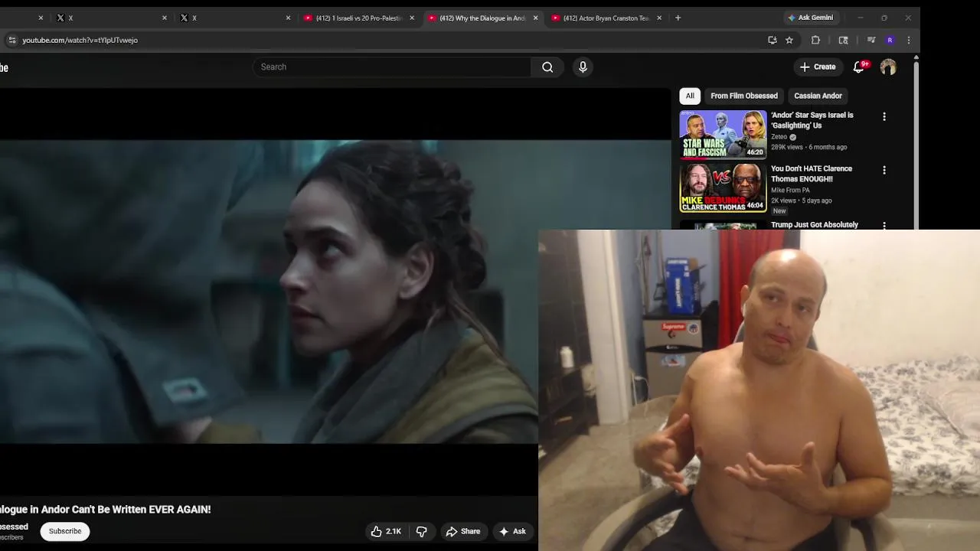This screenshot has height=551, width=980.
Task: Open the Chrome profile R avatar
Action: click(890, 40)
